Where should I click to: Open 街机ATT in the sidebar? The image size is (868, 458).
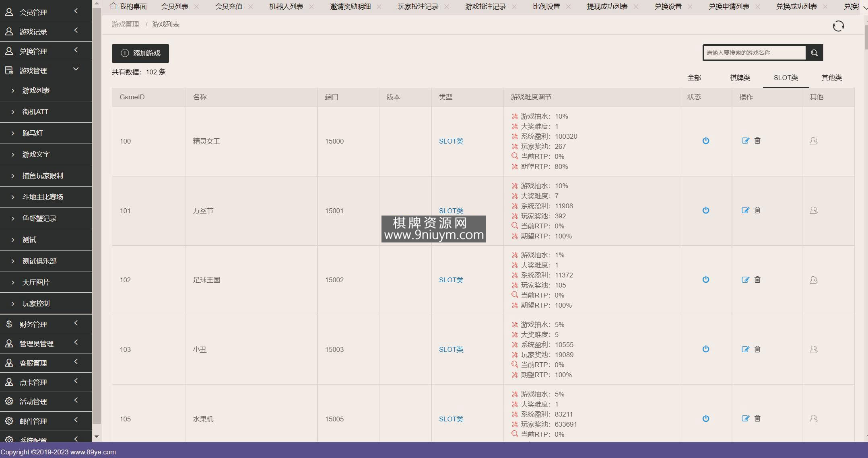[x=35, y=112]
